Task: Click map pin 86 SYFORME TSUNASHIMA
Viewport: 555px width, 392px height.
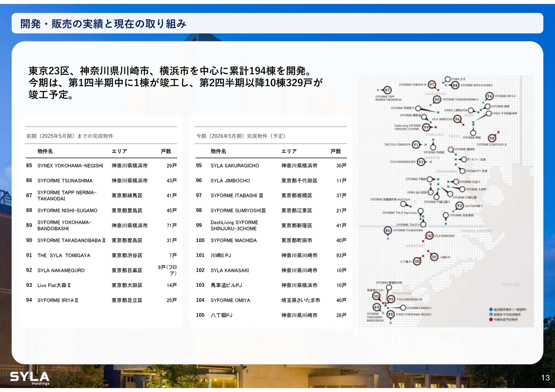Action: point(388,231)
